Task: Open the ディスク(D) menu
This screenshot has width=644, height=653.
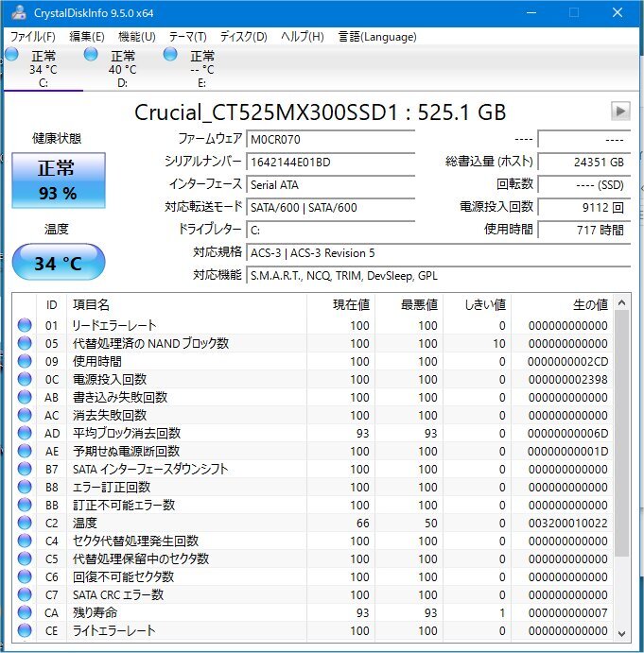Action: pos(243,37)
